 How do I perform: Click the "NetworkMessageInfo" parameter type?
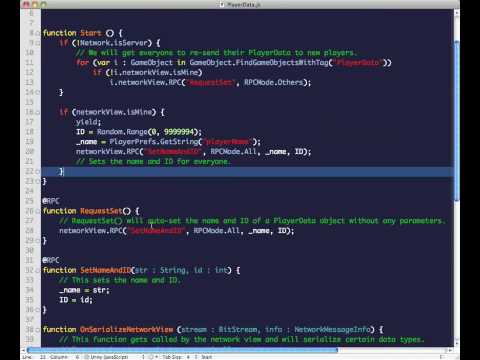[x=332, y=330]
